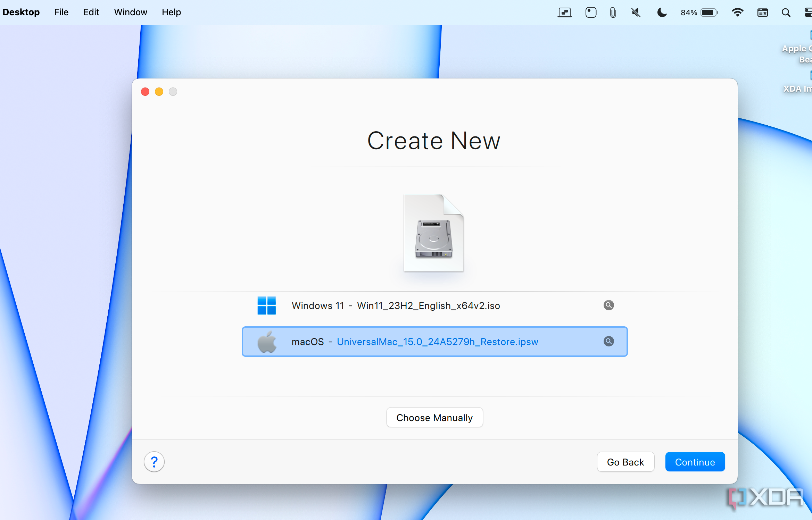Click the Apple logo icon for macOS entry
The height and width of the screenshot is (520, 812).
pyautogui.click(x=267, y=341)
